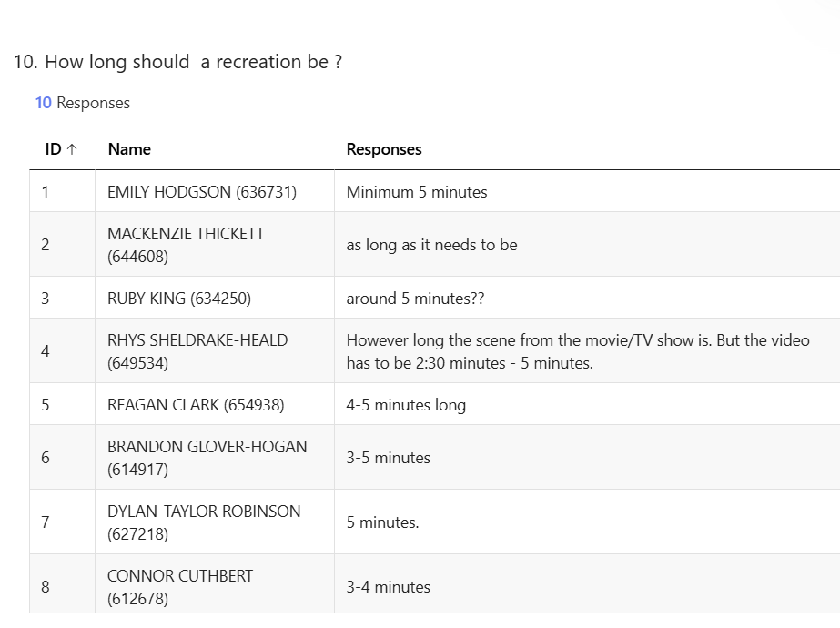Click 'around 5 minutes??' response
The width and height of the screenshot is (840, 628).
pyautogui.click(x=415, y=298)
